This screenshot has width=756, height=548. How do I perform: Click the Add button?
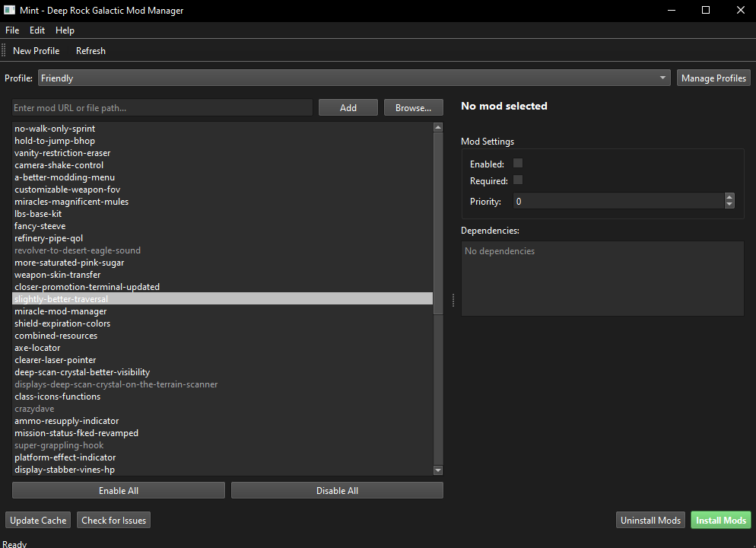pyautogui.click(x=348, y=108)
